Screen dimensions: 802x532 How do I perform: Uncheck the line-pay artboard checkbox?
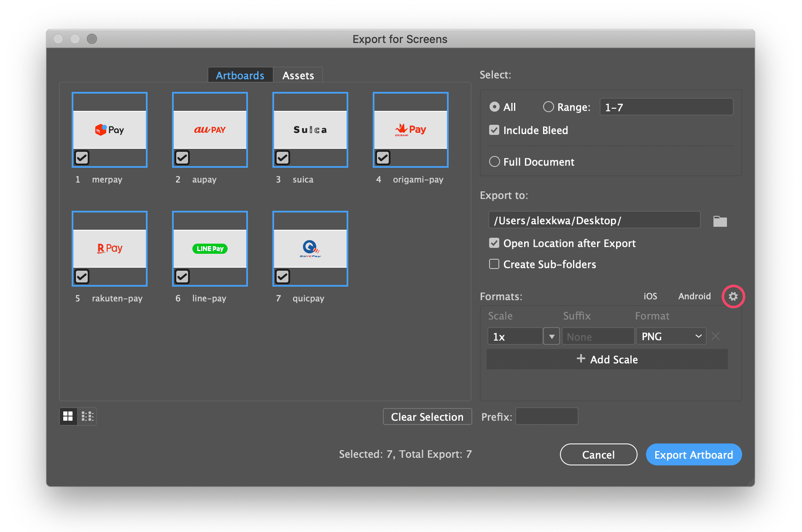click(x=182, y=277)
